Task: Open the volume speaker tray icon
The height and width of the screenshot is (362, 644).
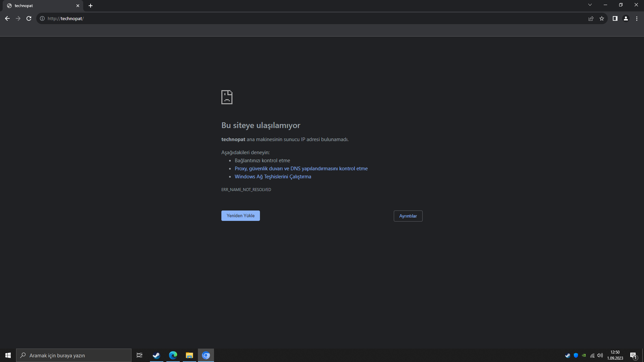Action: coord(600,355)
